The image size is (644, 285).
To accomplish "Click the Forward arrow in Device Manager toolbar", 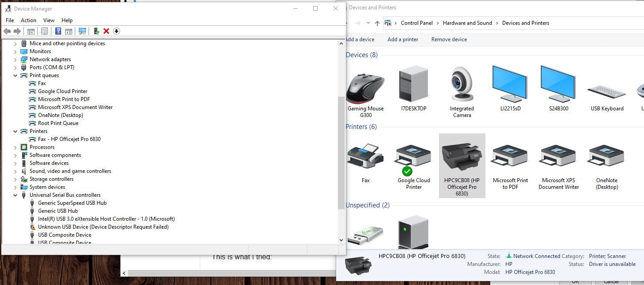I will 17,31.
